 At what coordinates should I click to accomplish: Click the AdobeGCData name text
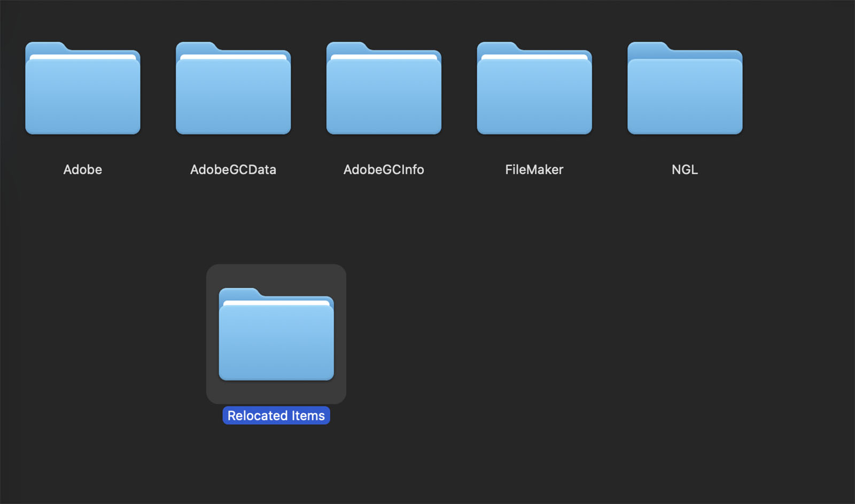233,170
